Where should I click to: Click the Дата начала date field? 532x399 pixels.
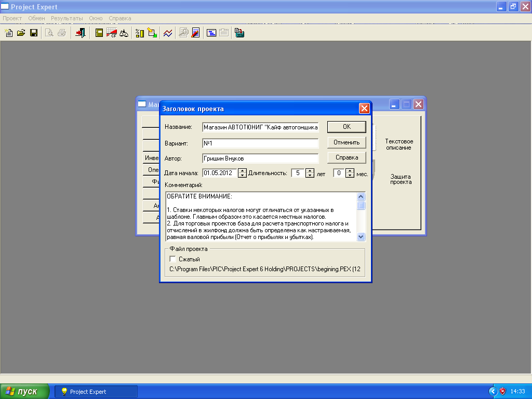220,173
